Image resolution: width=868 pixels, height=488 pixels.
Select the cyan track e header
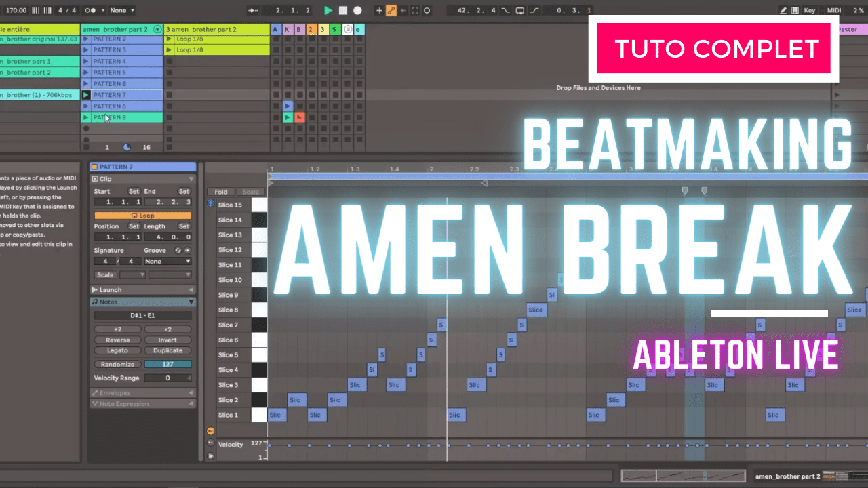(359, 29)
